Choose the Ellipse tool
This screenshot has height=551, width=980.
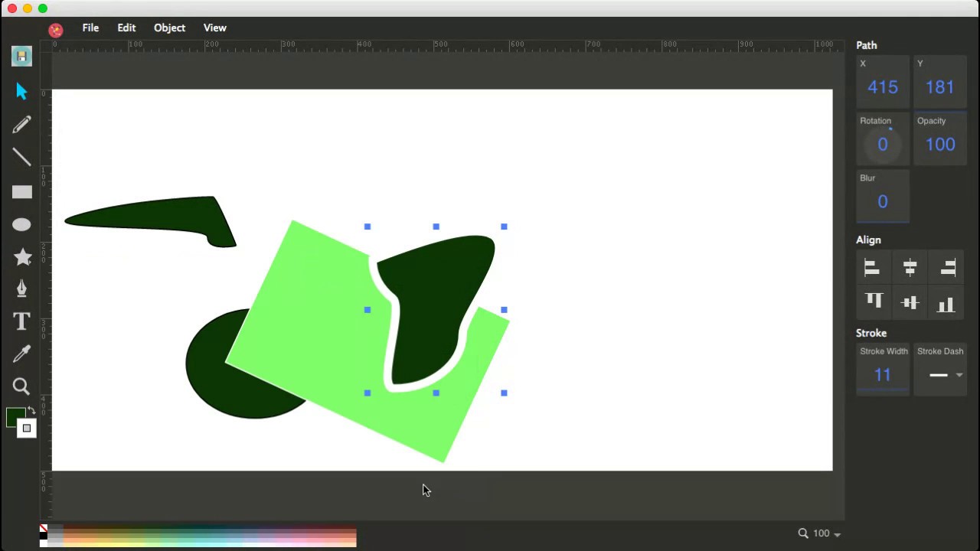coord(21,223)
